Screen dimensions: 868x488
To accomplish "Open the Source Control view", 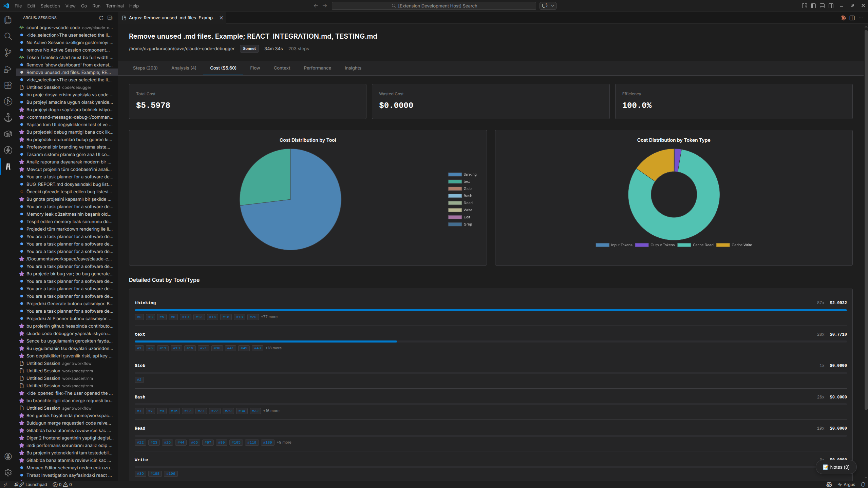I will (8, 53).
